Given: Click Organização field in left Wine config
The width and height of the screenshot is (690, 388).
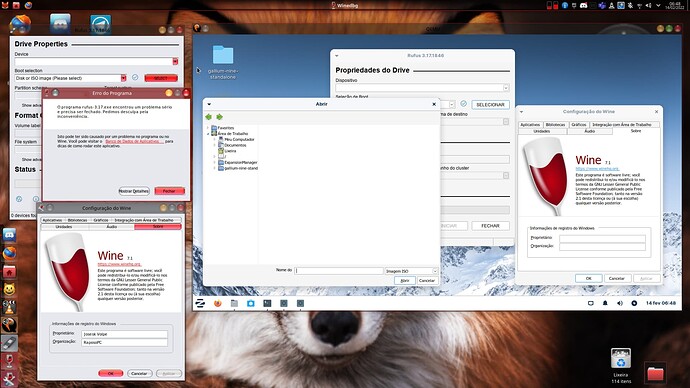Looking at the screenshot, I should pyautogui.click(x=125, y=342).
